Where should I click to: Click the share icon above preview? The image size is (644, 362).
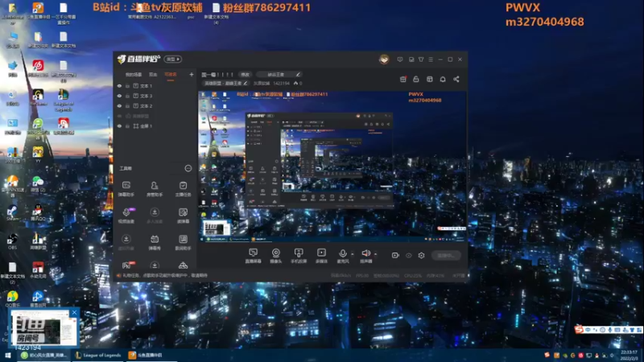(x=456, y=79)
